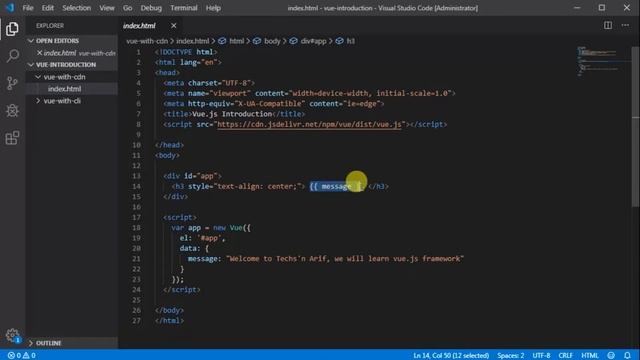The image size is (640, 360).
Task: Expand the Outline section
Action: tap(72, 343)
